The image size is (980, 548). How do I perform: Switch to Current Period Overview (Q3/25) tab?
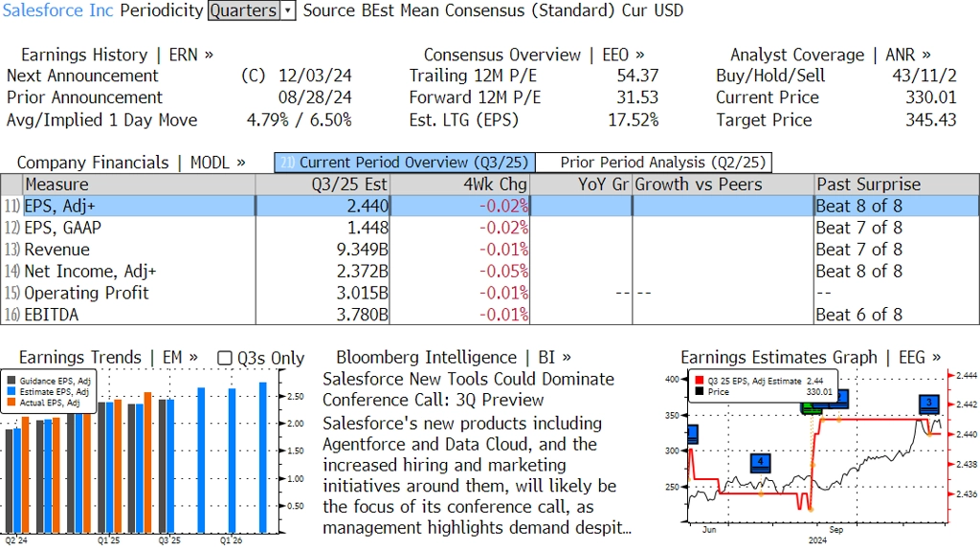[405, 163]
